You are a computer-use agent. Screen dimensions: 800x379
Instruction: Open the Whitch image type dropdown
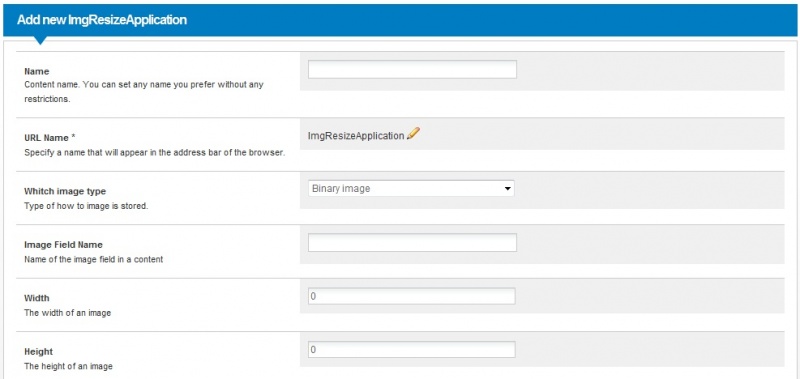pos(411,188)
